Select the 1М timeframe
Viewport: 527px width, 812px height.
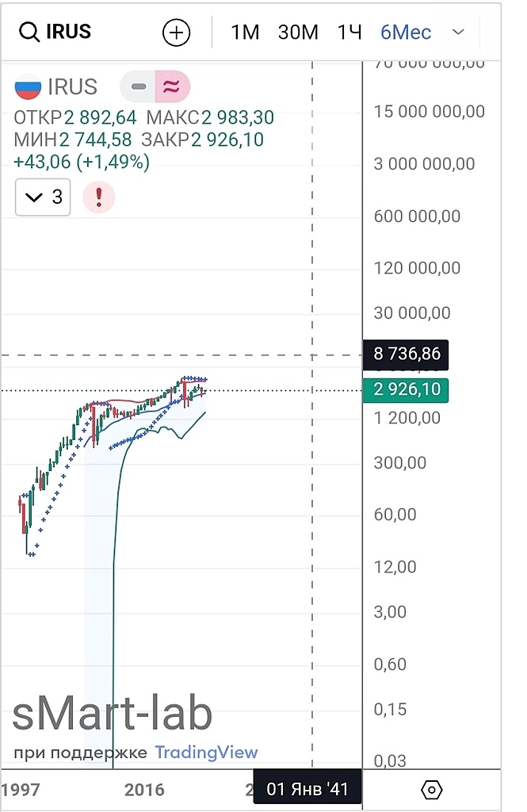coord(245,33)
